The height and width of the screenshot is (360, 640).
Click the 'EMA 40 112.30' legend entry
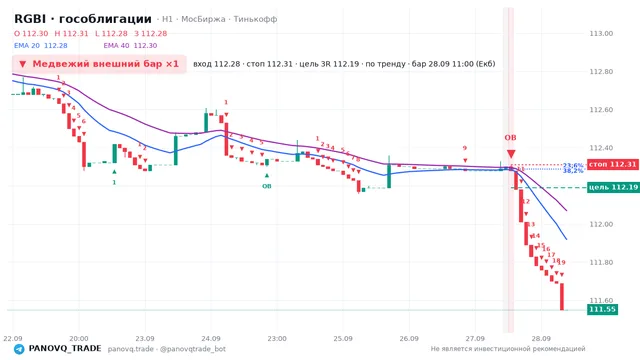(x=130, y=46)
